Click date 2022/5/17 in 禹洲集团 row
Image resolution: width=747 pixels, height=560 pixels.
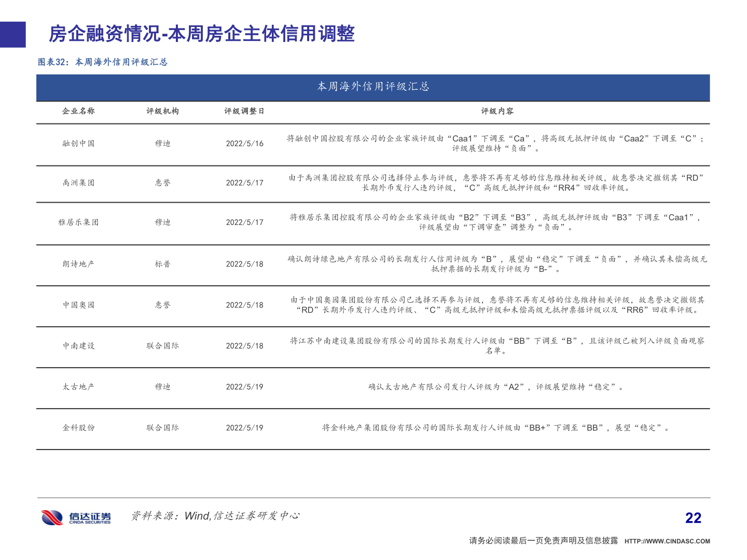(244, 183)
